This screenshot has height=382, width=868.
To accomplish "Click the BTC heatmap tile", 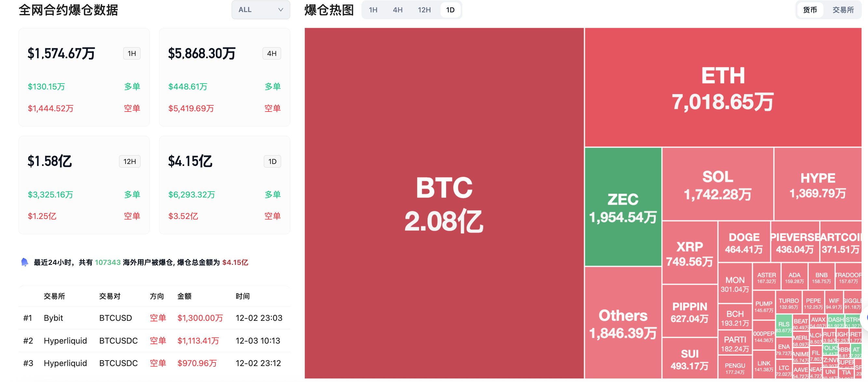I will pos(444,203).
